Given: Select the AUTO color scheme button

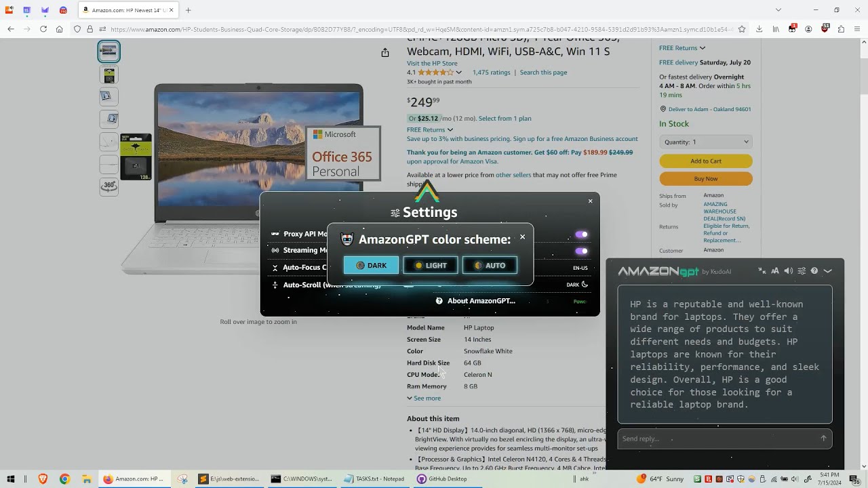Looking at the screenshot, I should pyautogui.click(x=490, y=266).
